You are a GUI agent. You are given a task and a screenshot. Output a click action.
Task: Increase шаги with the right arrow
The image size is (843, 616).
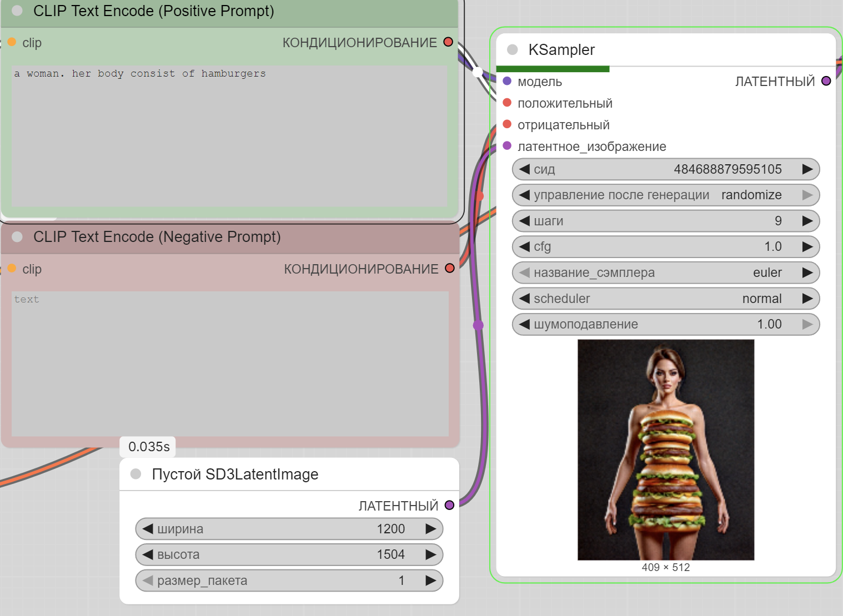[807, 221]
